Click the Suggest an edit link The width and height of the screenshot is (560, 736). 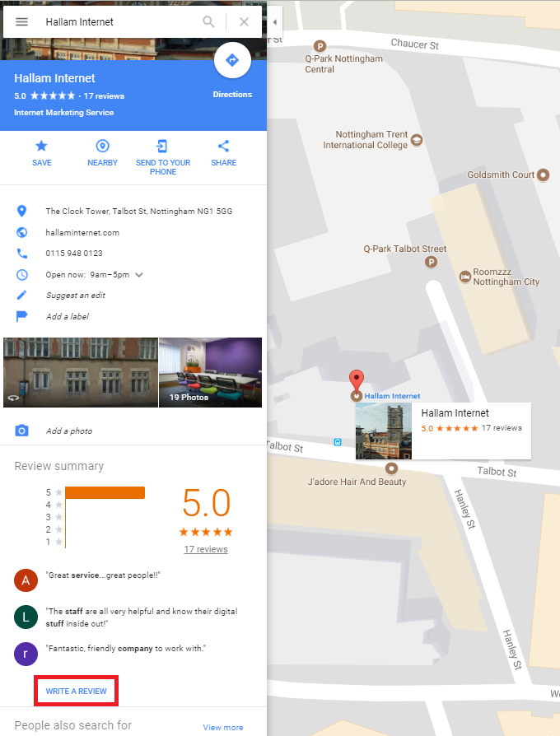click(75, 296)
